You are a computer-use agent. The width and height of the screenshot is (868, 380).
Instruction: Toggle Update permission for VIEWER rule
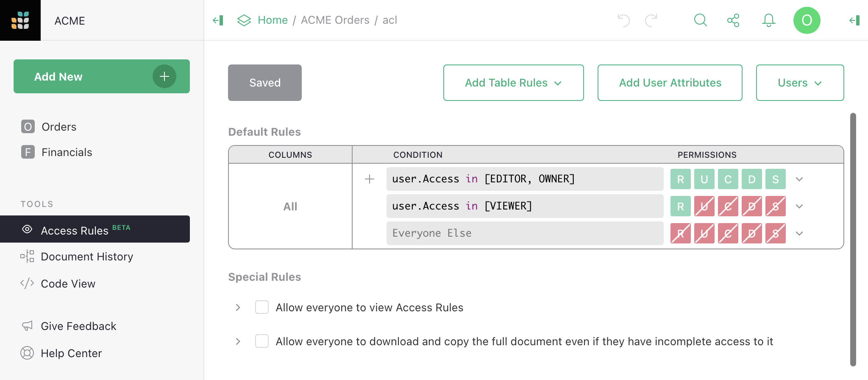704,206
